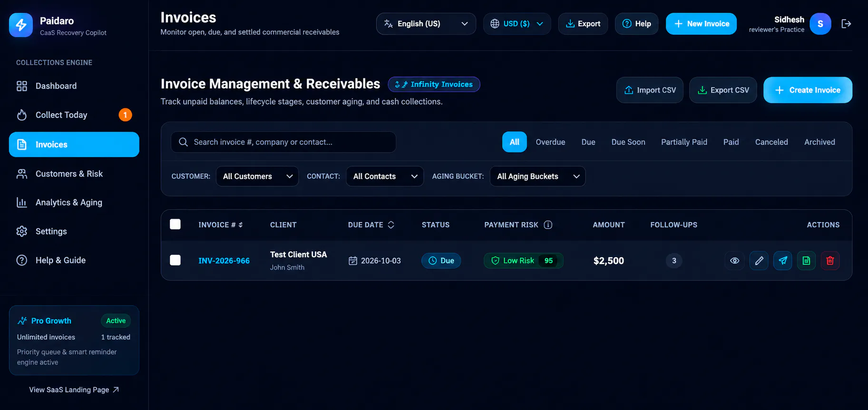Delete invoice INV-2026-966 with trash icon
Viewport: 868px width, 410px height.
(830, 261)
